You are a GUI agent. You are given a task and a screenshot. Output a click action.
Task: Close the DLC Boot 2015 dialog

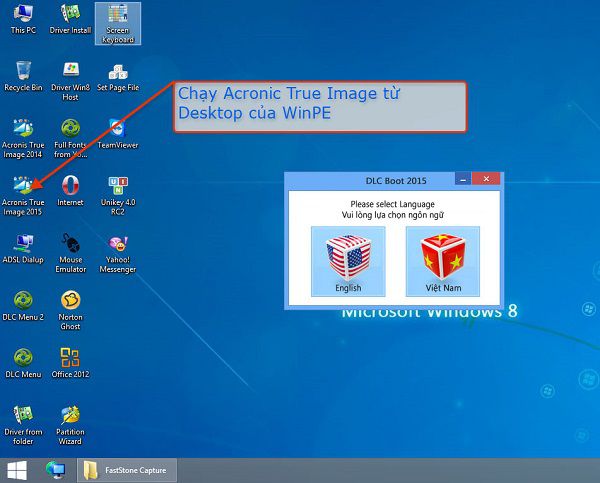[x=486, y=179]
